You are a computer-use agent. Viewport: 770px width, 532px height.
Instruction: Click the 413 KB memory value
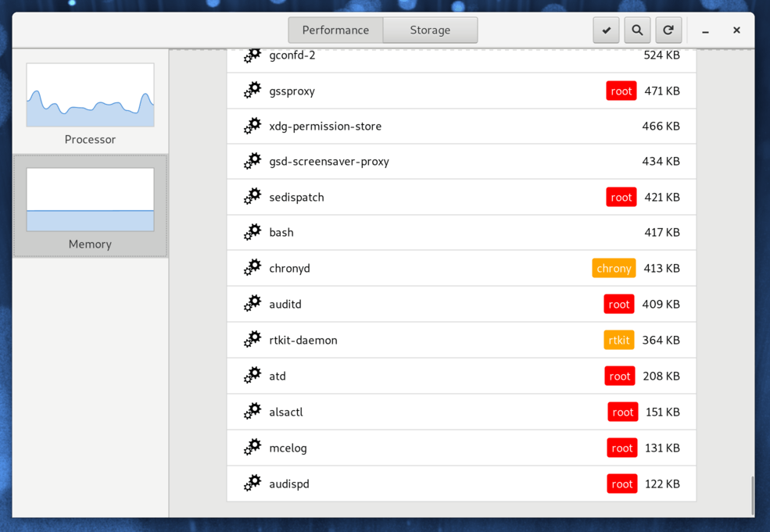pos(661,268)
